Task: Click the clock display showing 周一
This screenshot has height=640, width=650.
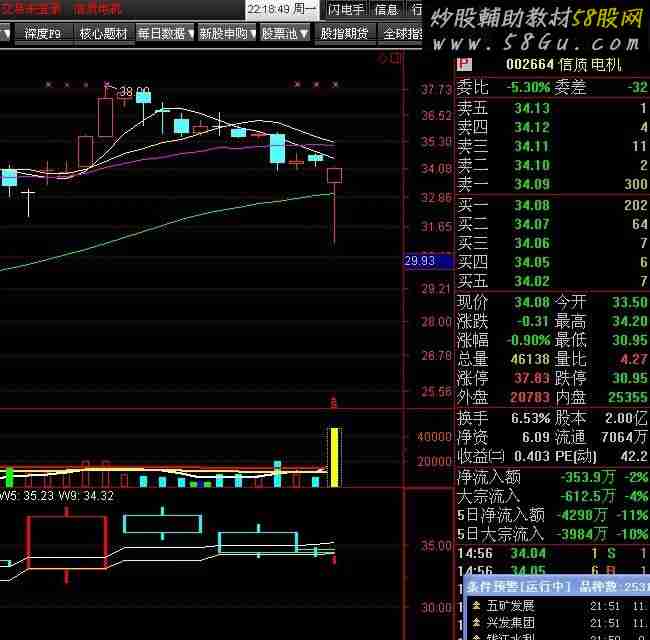Action: (282, 9)
